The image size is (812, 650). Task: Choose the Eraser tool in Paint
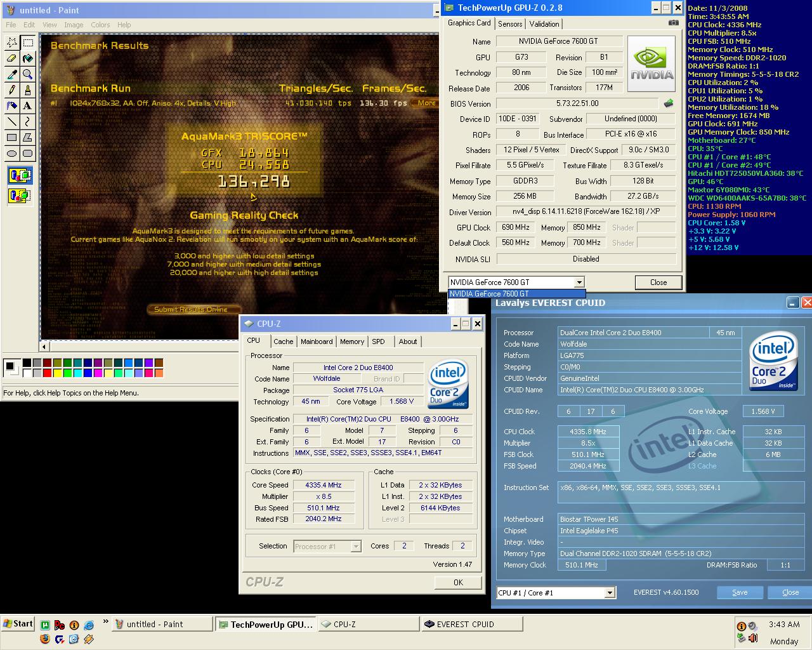[x=12, y=58]
